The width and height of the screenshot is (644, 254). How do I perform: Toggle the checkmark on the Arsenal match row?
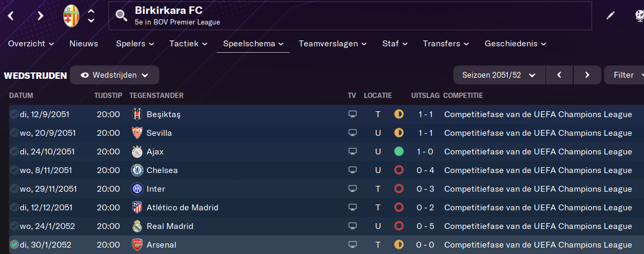[14, 245]
